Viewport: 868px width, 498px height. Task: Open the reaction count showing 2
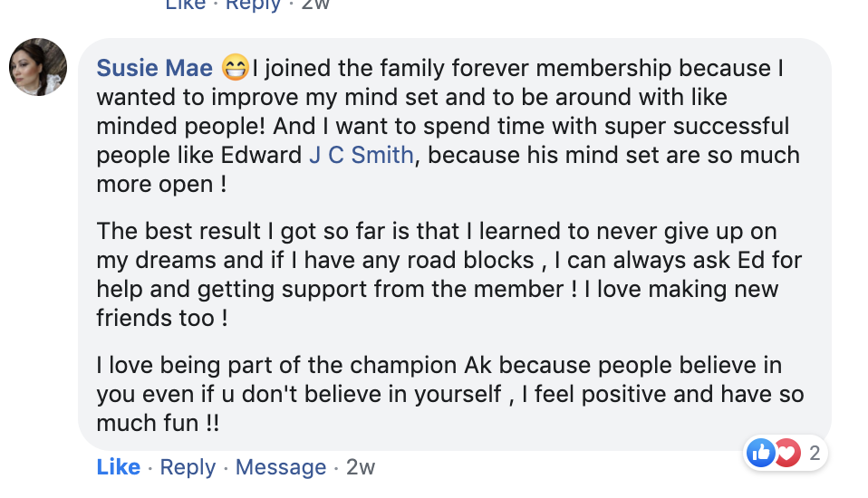click(815, 453)
